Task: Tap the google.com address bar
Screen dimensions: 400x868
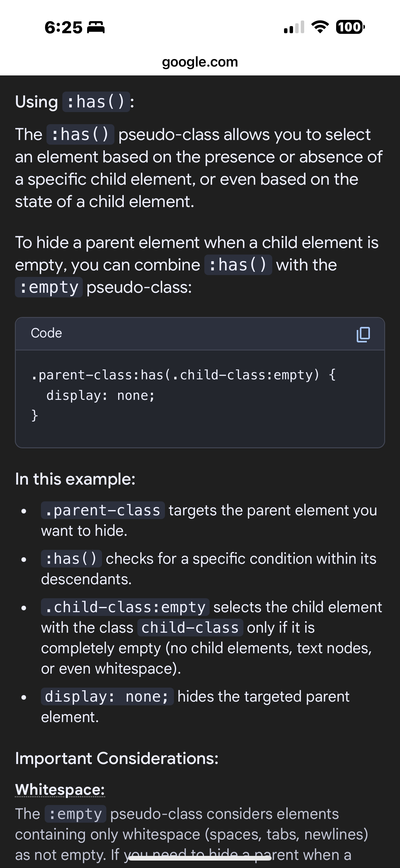Action: click(x=200, y=62)
